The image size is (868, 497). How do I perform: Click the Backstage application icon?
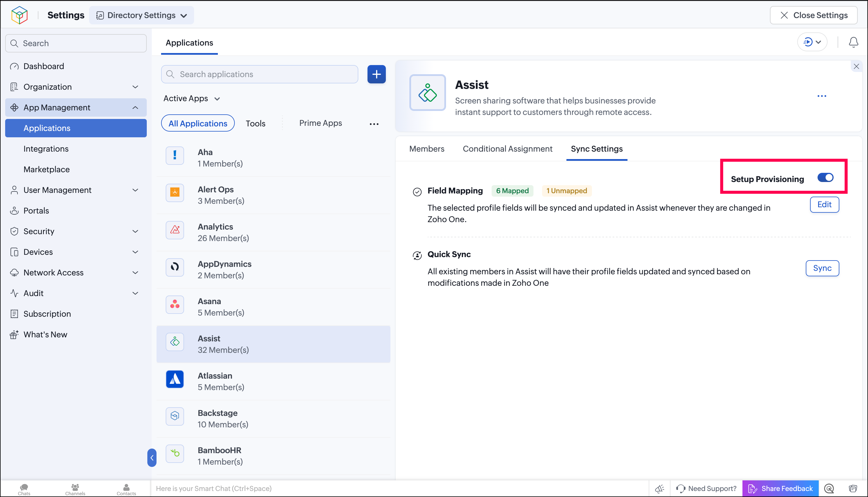click(175, 416)
